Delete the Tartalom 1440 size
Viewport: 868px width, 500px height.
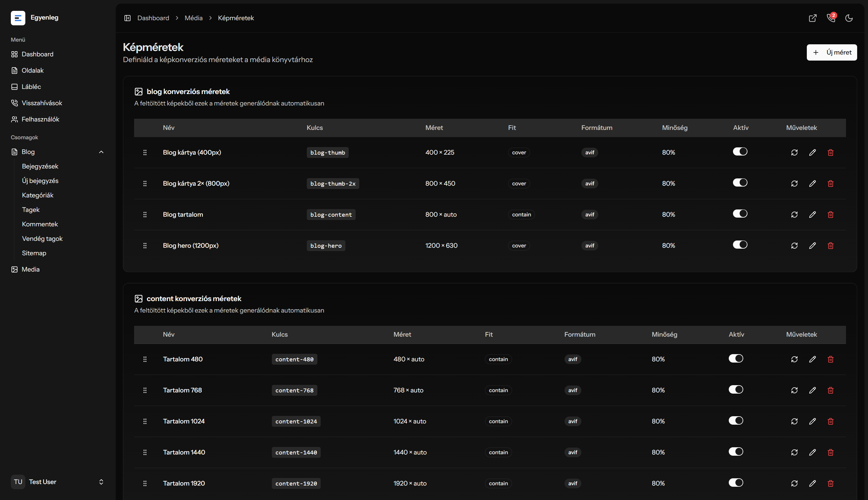[830, 453]
